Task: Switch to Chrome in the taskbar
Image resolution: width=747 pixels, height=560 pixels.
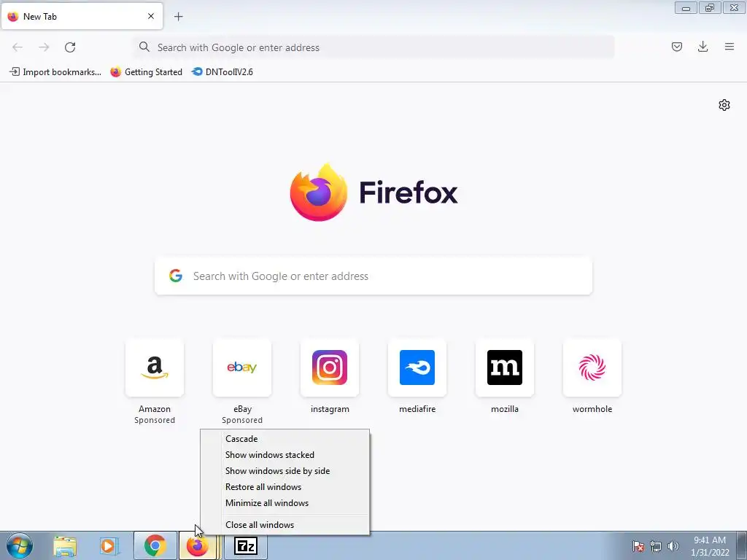Action: tap(155, 546)
